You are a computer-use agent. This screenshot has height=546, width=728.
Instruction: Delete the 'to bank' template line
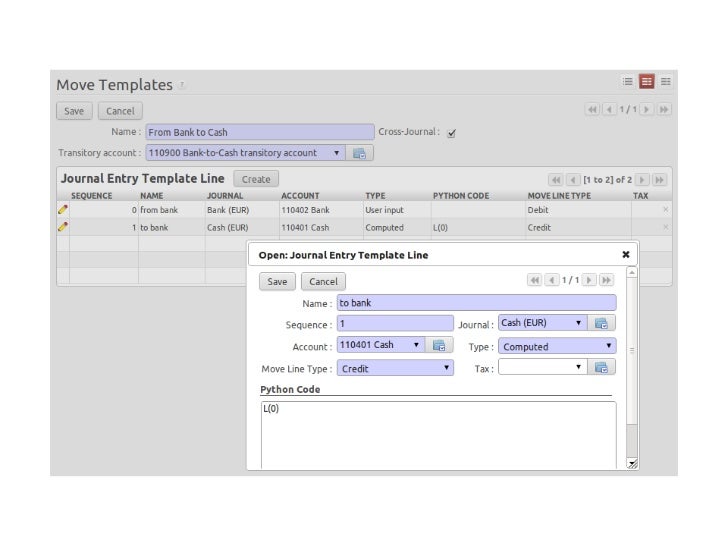pyautogui.click(x=665, y=228)
